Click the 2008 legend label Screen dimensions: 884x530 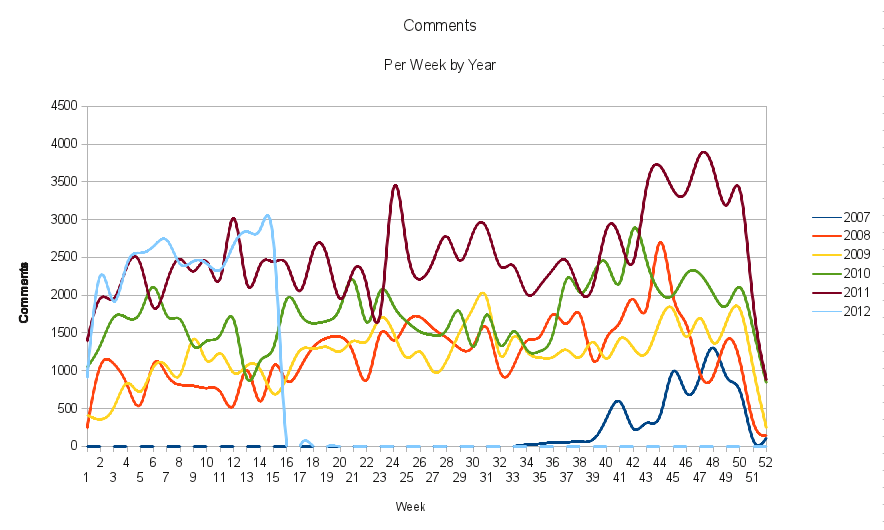point(857,236)
